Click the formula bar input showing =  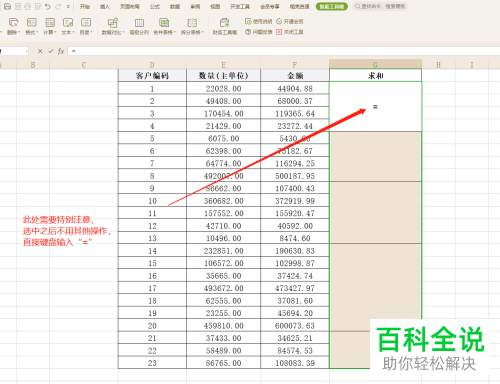click(x=283, y=51)
